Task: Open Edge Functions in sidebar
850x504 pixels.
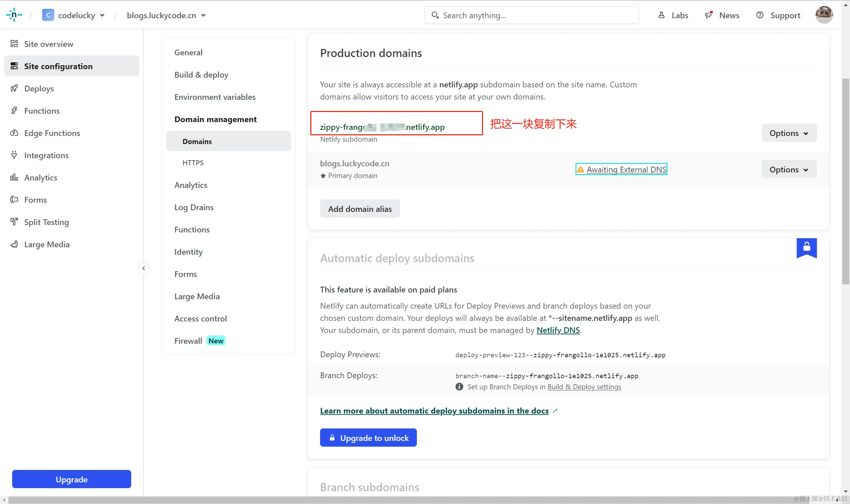Action: 72,133
